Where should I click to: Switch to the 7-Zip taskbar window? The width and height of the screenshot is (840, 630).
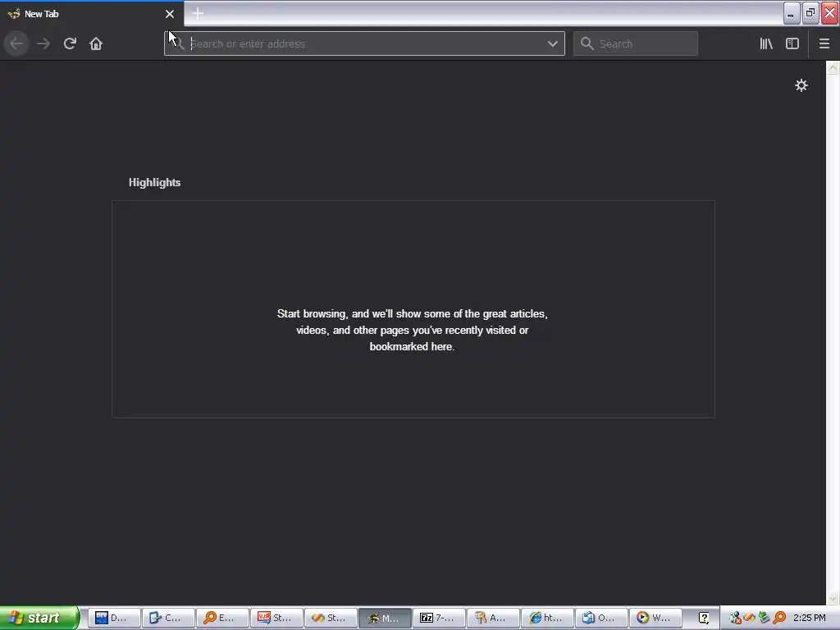440,618
